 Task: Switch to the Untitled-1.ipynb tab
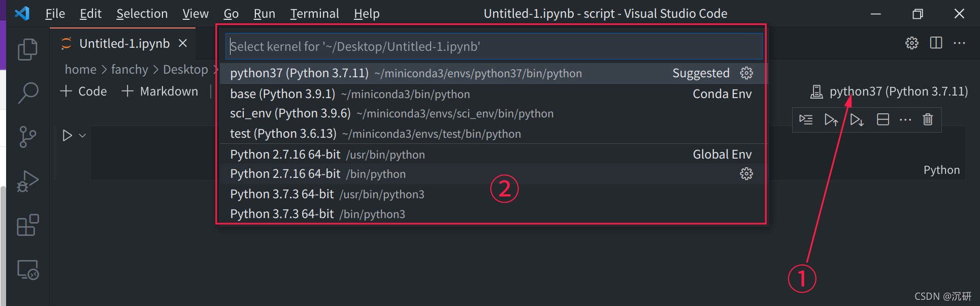pyautogui.click(x=125, y=43)
